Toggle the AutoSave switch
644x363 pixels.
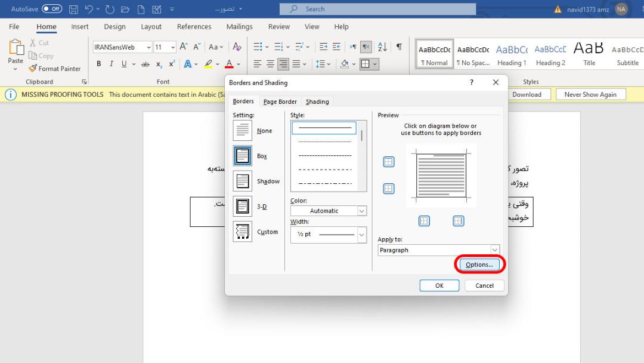pyautogui.click(x=52, y=8)
